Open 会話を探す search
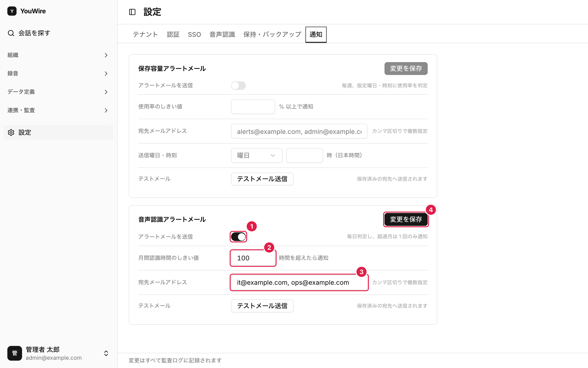 [x=58, y=33]
